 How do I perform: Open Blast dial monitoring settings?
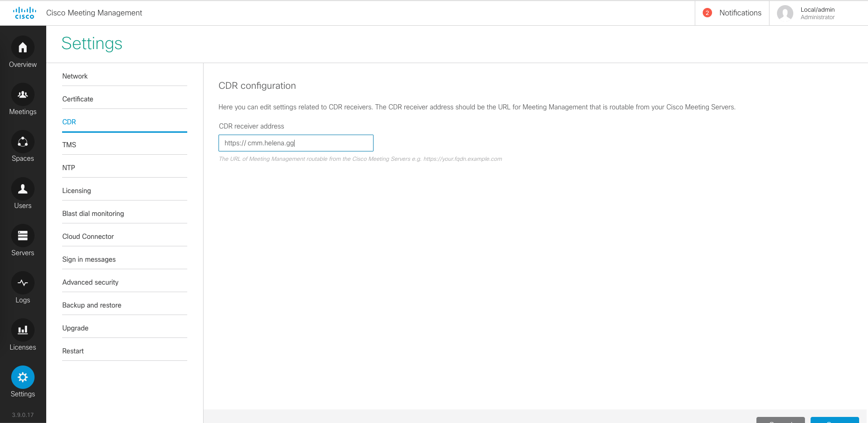point(93,214)
